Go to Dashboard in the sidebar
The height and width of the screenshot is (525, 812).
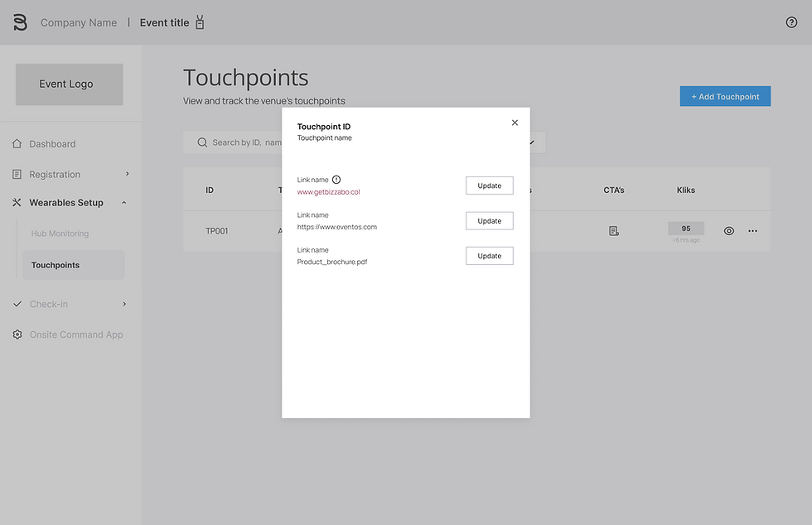pyautogui.click(x=52, y=144)
